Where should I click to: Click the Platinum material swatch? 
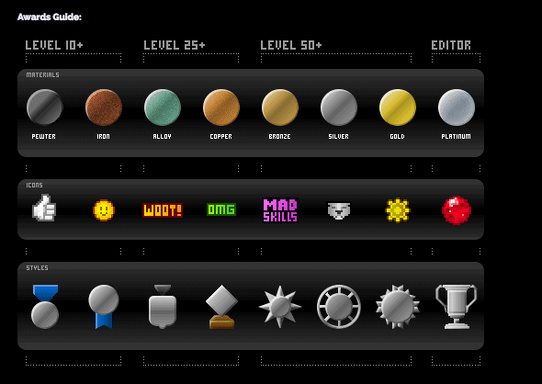point(456,107)
